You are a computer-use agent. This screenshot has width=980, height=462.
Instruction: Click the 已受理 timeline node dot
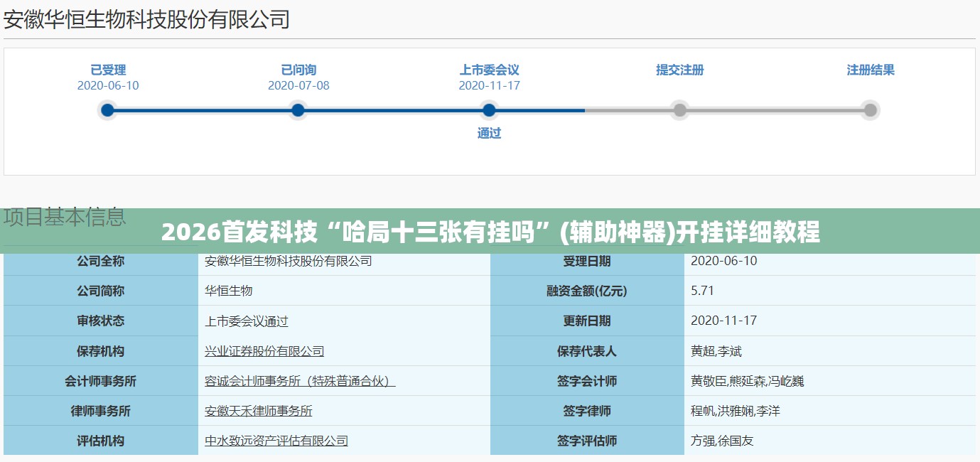[x=107, y=110]
